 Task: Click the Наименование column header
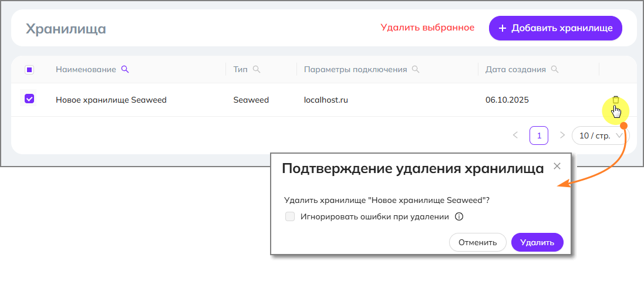(x=86, y=69)
